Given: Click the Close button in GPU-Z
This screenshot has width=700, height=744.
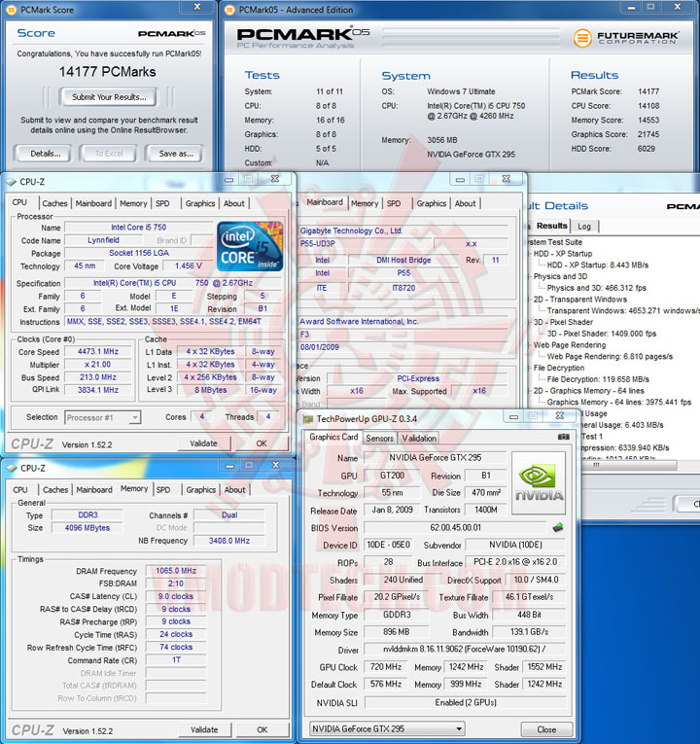Looking at the screenshot, I should pos(546,729).
